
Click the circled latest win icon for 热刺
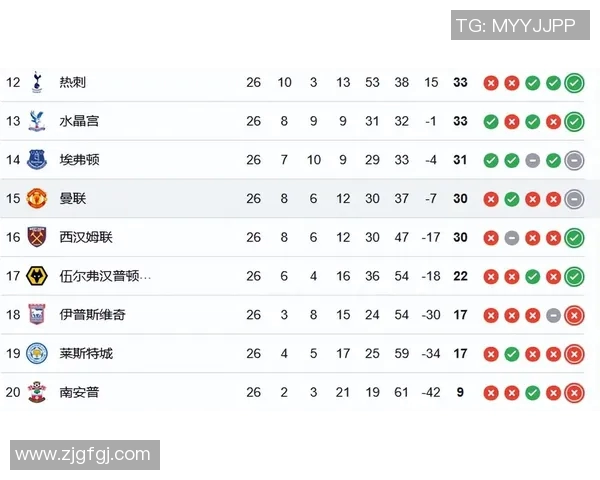tap(574, 83)
